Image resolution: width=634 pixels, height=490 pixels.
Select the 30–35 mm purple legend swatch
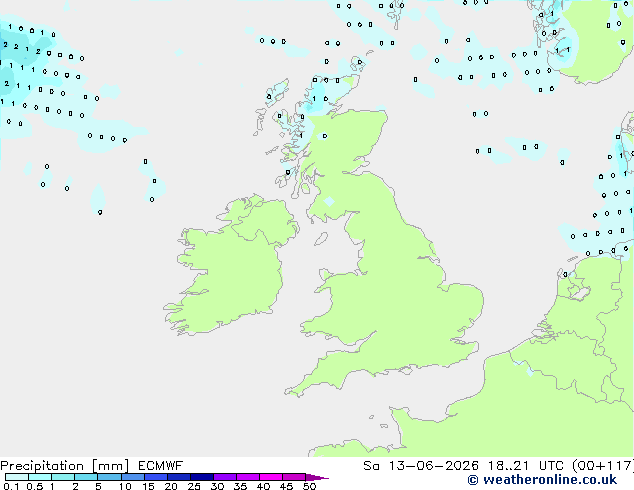click(225, 477)
